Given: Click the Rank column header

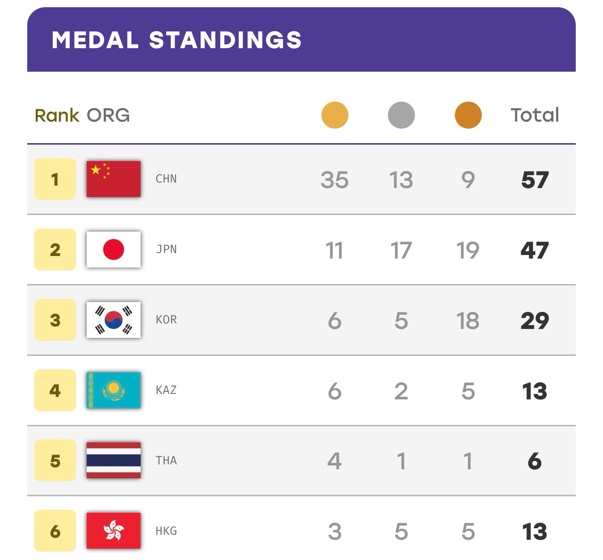Looking at the screenshot, I should 57,115.
